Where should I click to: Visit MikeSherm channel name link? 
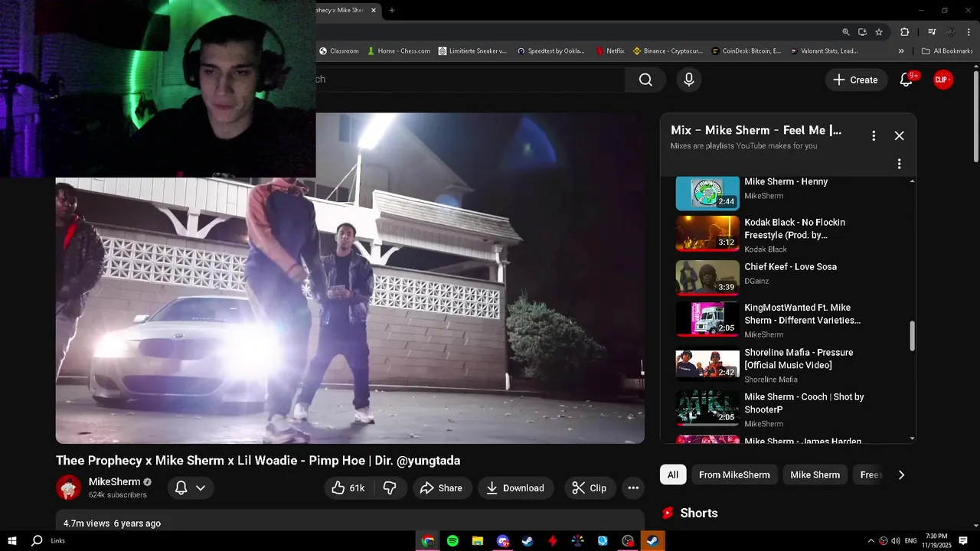(x=114, y=482)
